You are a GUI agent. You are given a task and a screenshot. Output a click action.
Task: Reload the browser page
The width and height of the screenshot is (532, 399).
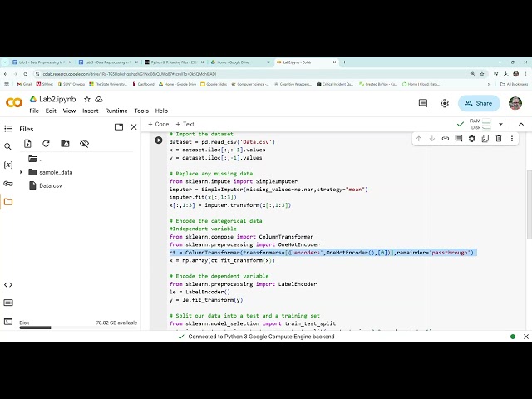tap(26, 74)
